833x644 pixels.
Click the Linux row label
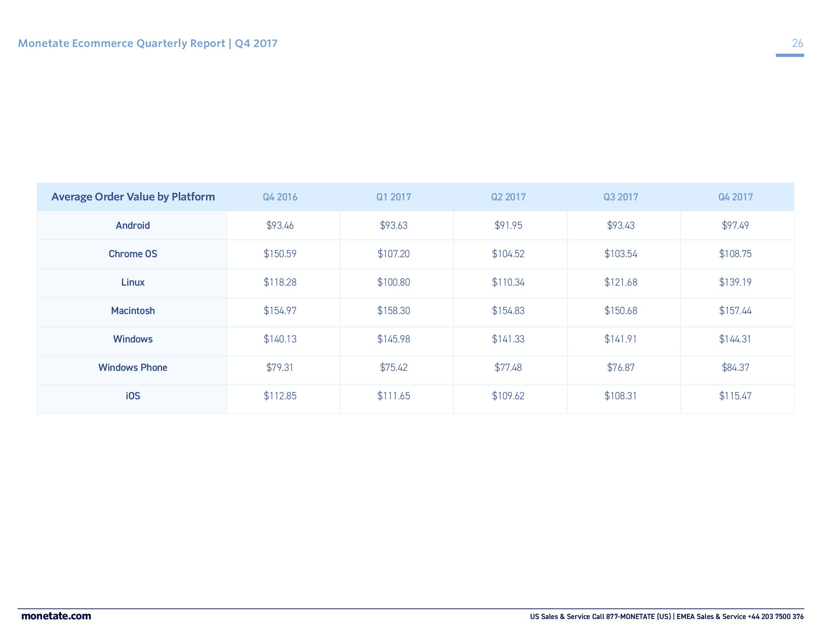pyautogui.click(x=133, y=282)
